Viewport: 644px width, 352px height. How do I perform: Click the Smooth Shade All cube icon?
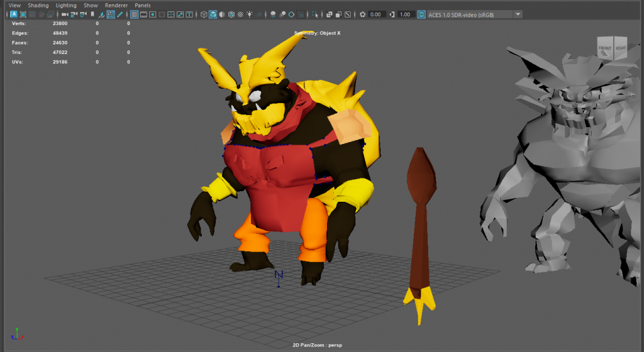pos(213,14)
